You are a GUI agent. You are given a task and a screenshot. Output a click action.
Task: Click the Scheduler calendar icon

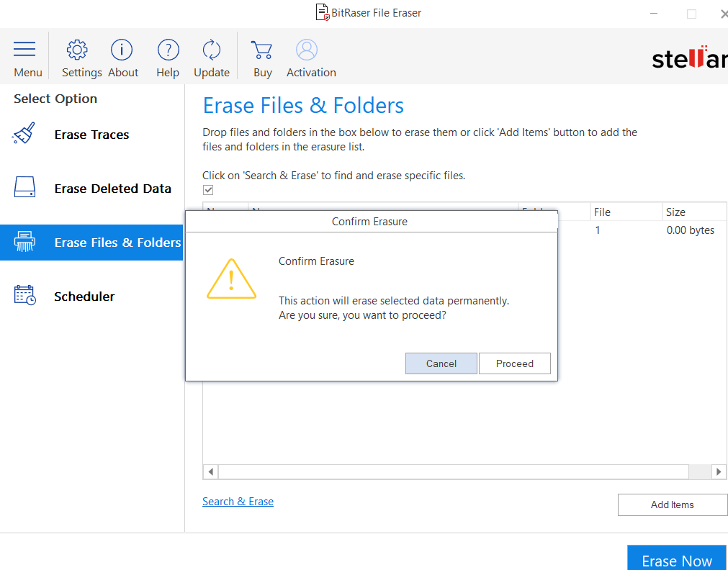tap(24, 295)
